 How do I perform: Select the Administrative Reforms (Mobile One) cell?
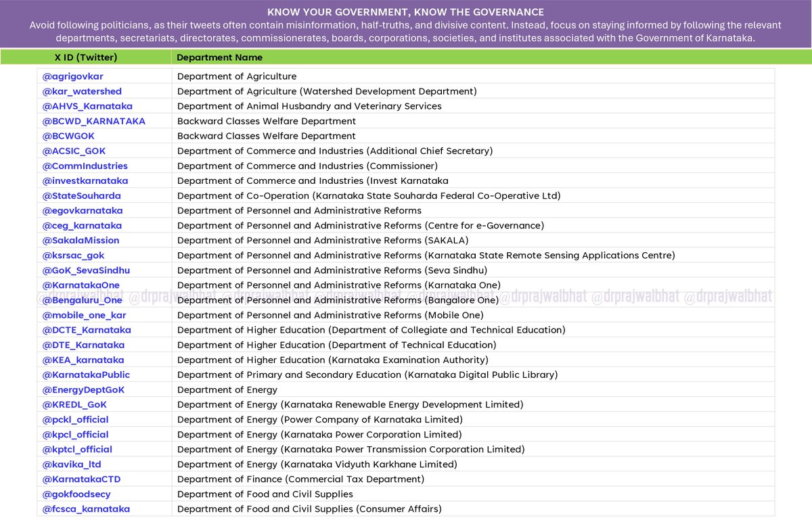[x=473, y=315]
